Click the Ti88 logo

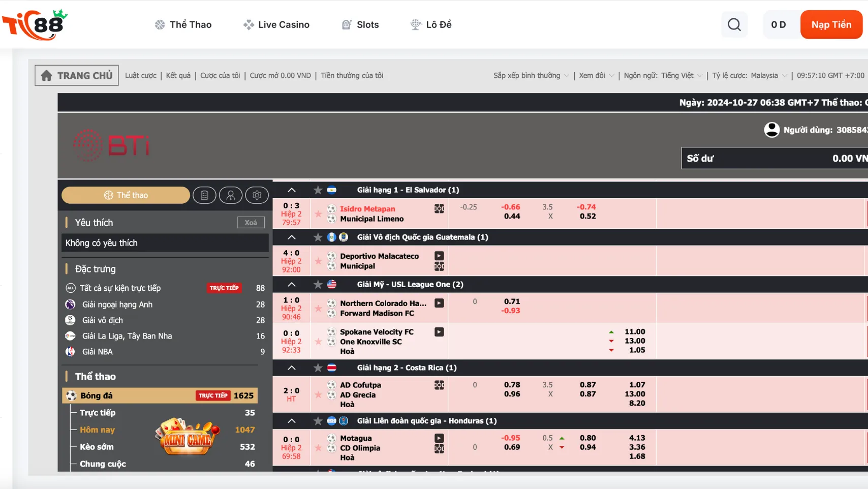(35, 24)
